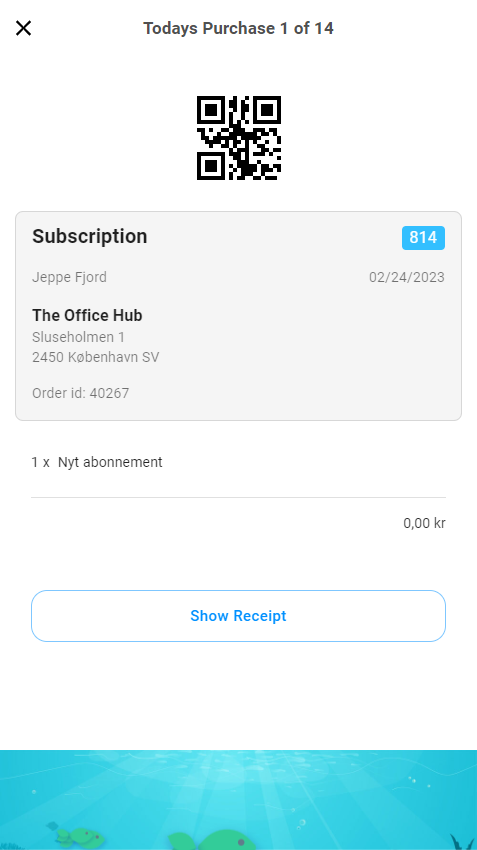Tap The Office Hub location name
This screenshot has width=477, height=850.
click(x=87, y=315)
